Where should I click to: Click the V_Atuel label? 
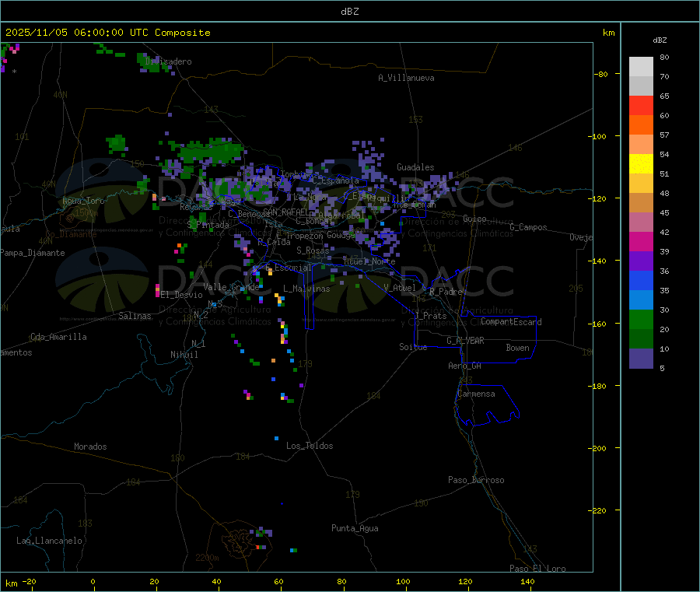(x=400, y=288)
